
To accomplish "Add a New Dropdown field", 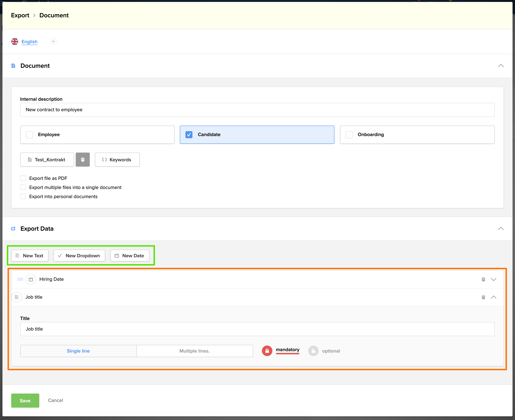I will (79, 256).
